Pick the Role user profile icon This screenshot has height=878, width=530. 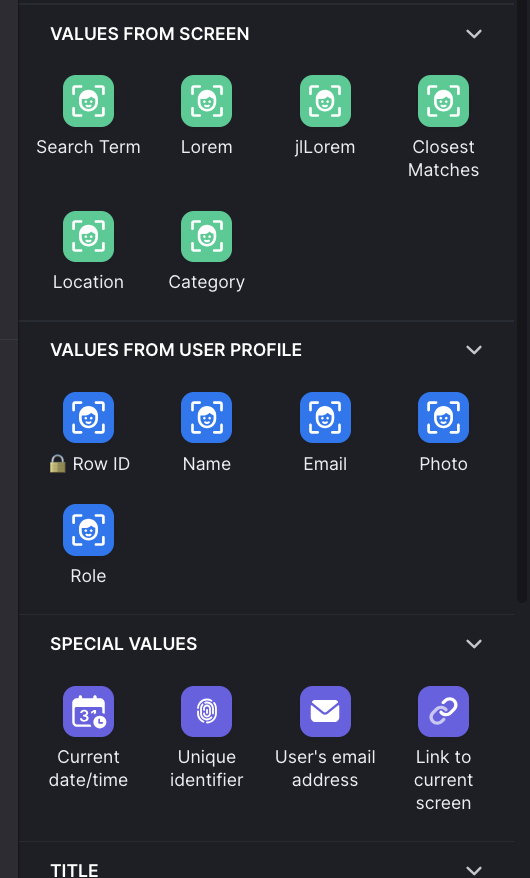click(88, 530)
